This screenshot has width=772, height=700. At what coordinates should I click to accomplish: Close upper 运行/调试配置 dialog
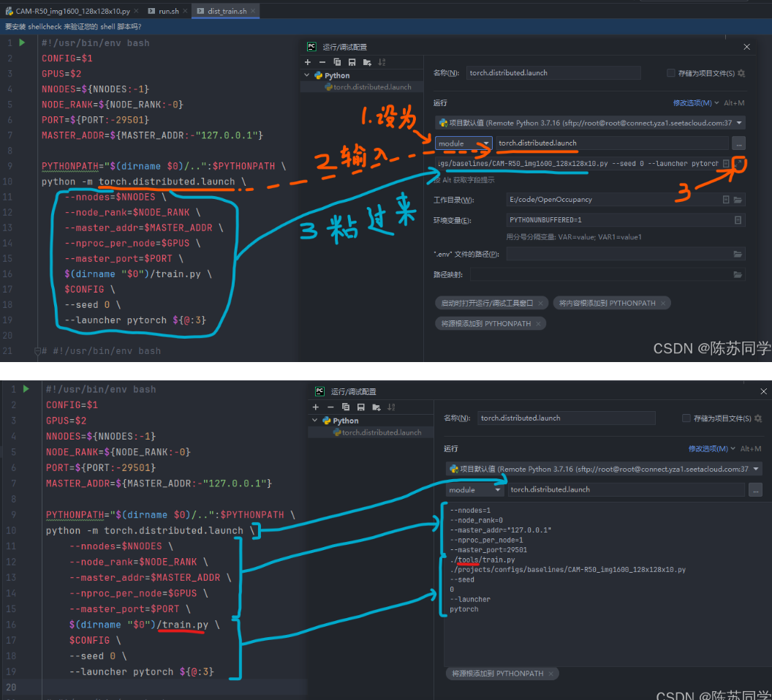(746, 47)
